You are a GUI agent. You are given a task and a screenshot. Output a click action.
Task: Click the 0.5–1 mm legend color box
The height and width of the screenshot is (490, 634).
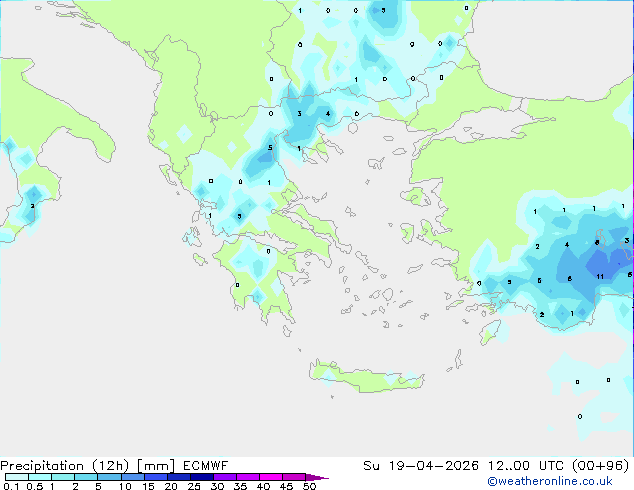[x=40, y=477]
